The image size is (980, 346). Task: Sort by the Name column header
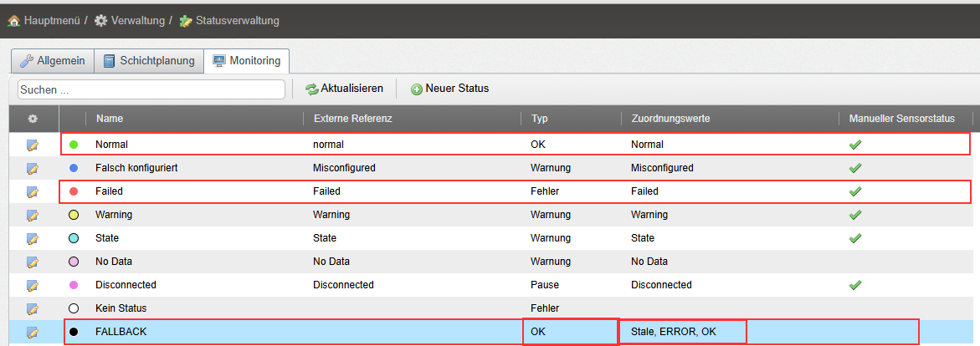tap(110, 119)
